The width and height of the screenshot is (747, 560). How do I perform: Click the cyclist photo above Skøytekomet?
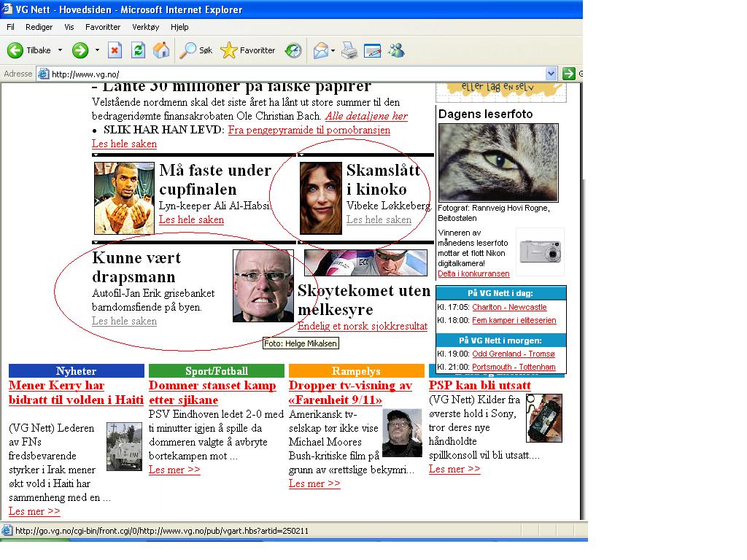point(366,262)
